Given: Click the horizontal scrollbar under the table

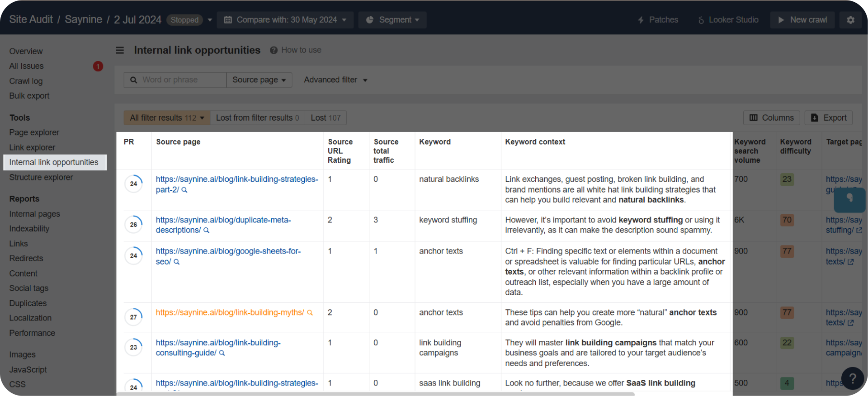Looking at the screenshot, I should point(375,394).
